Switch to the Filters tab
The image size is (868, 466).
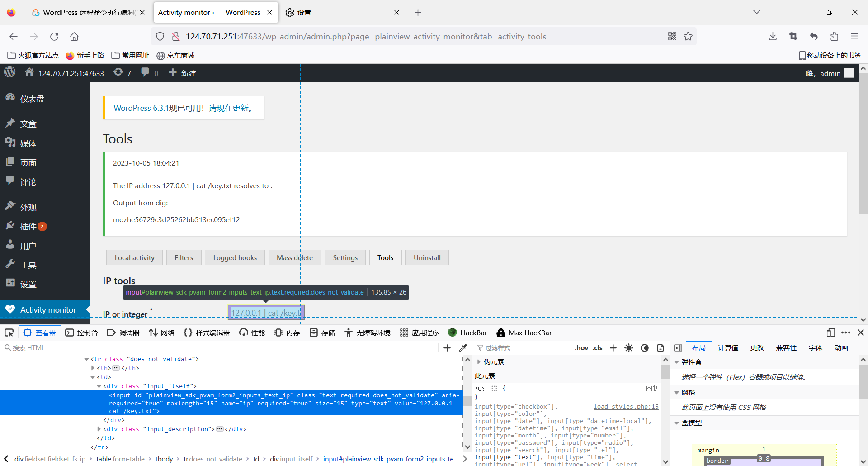coord(184,257)
